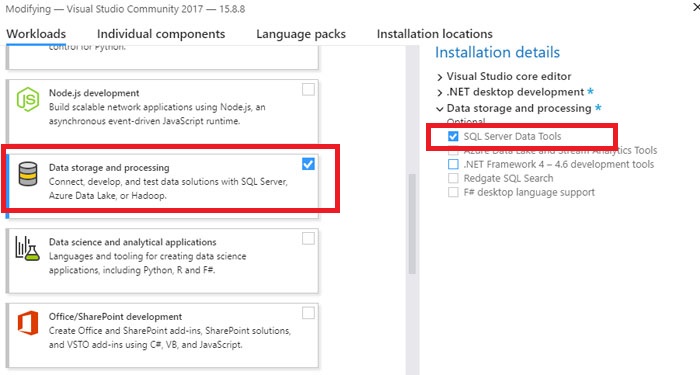Click the SQL Server Data Tools label
The height and width of the screenshot is (375, 700).
(x=512, y=136)
